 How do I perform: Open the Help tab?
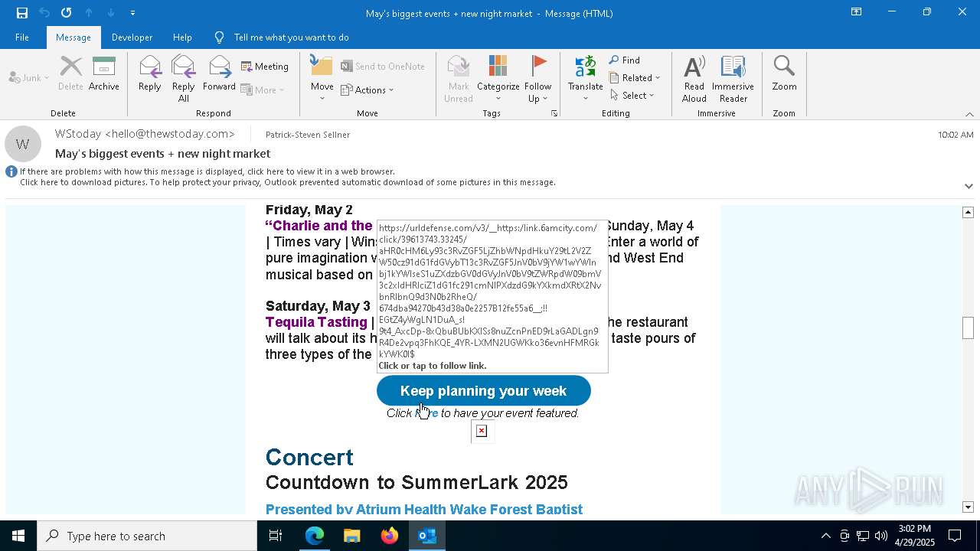coord(182,37)
